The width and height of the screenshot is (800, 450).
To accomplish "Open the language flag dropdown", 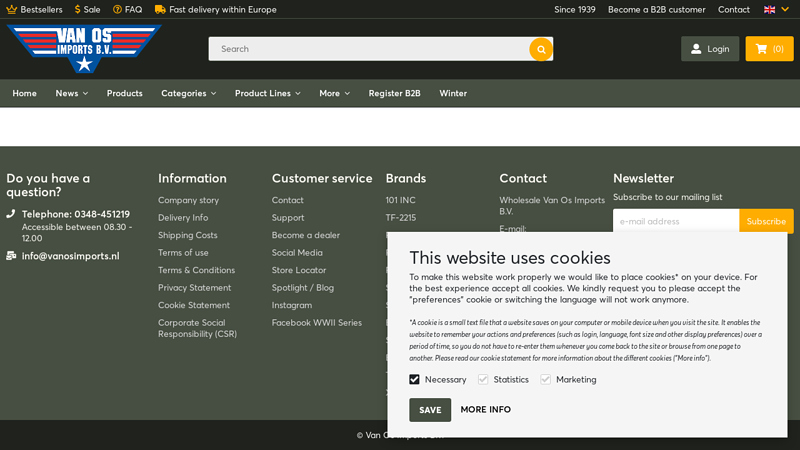I will 775,9.
